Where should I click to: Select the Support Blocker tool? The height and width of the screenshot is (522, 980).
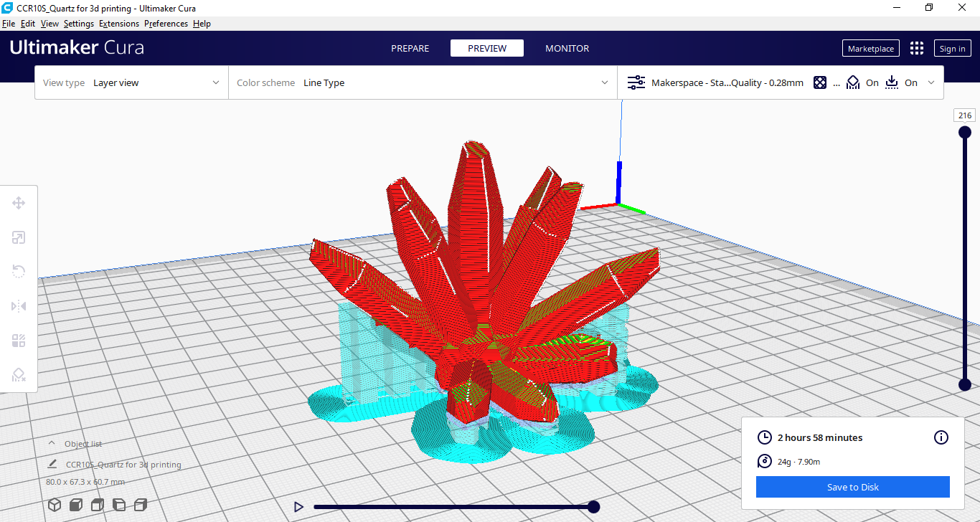pyautogui.click(x=19, y=374)
